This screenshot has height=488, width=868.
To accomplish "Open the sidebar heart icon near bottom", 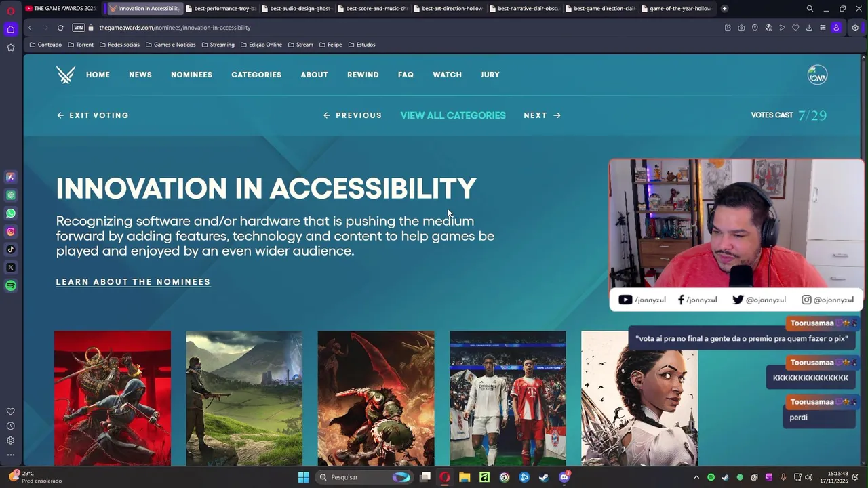I will tap(10, 411).
